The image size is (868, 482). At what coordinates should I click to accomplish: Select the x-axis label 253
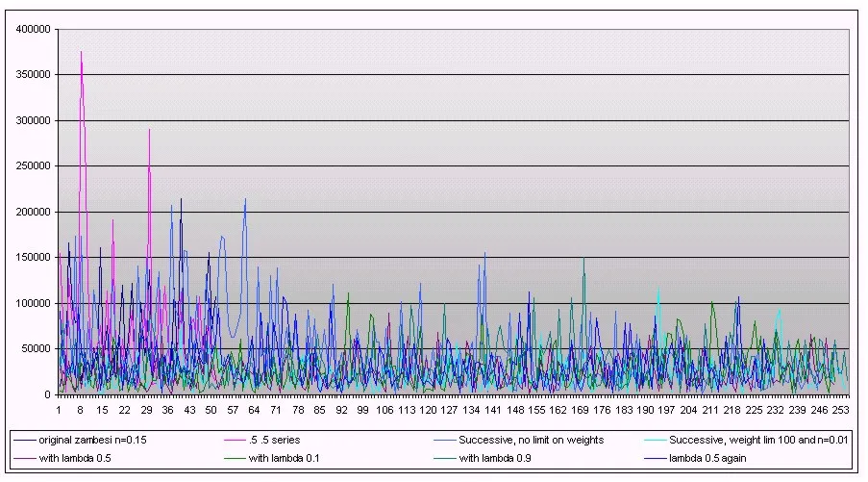[839, 409]
